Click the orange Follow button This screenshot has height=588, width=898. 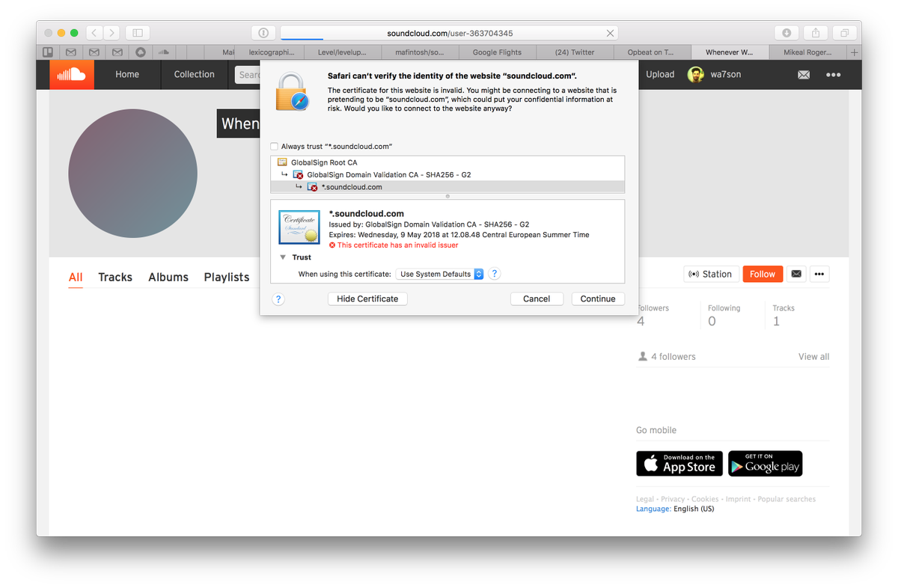click(x=763, y=274)
